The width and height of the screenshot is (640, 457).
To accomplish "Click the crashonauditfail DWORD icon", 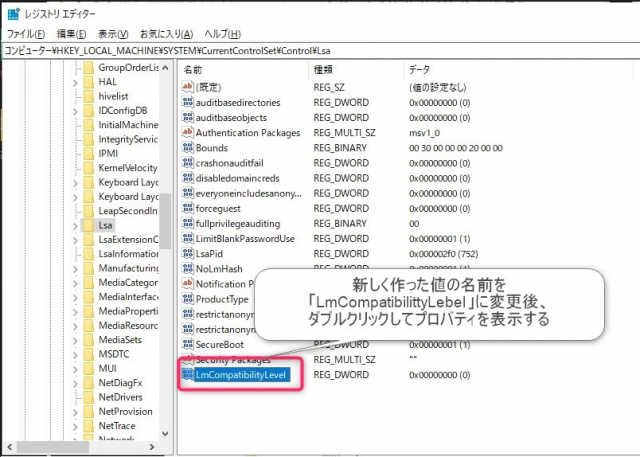I will point(187,163).
